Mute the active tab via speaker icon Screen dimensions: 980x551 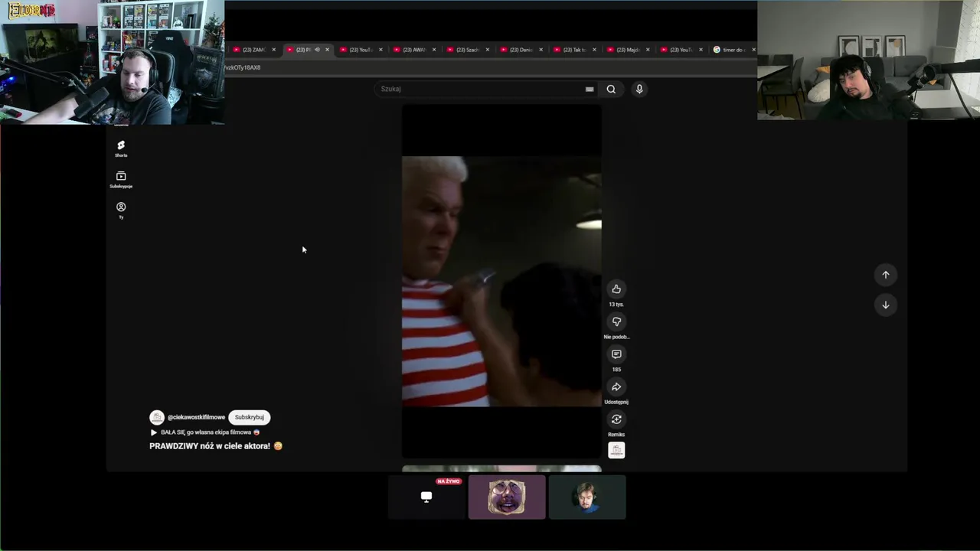pos(317,50)
